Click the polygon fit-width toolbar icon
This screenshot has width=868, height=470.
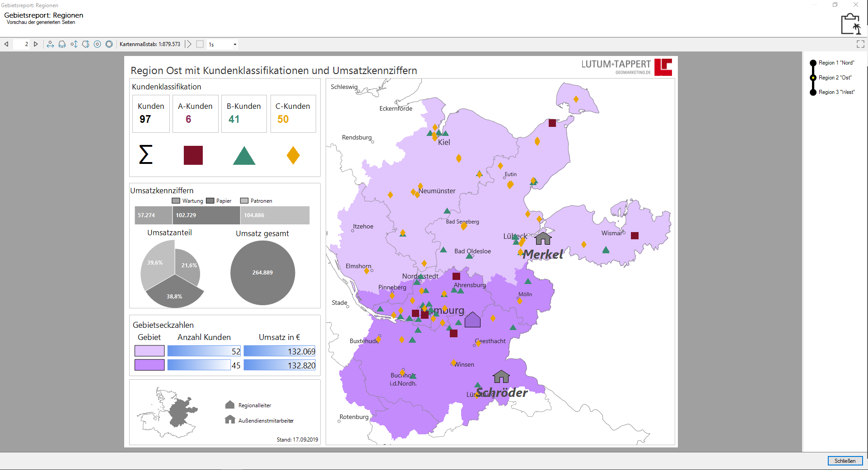(x=62, y=44)
